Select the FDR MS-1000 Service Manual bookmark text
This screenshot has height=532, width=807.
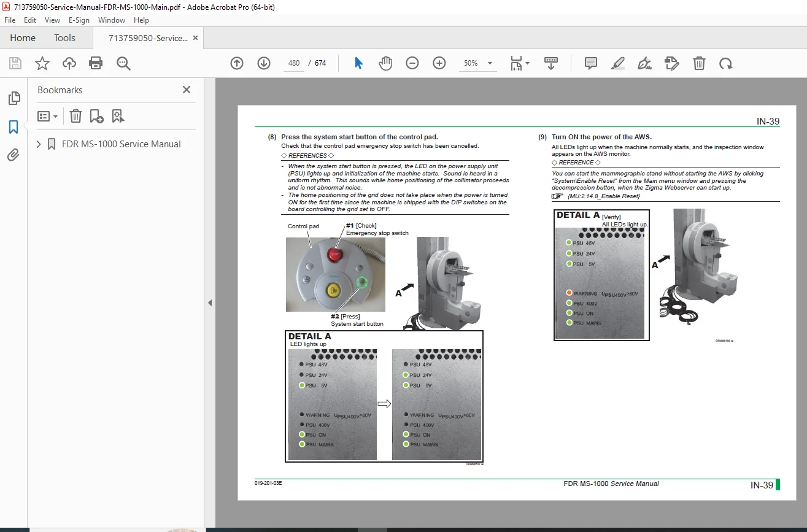pyautogui.click(x=122, y=144)
